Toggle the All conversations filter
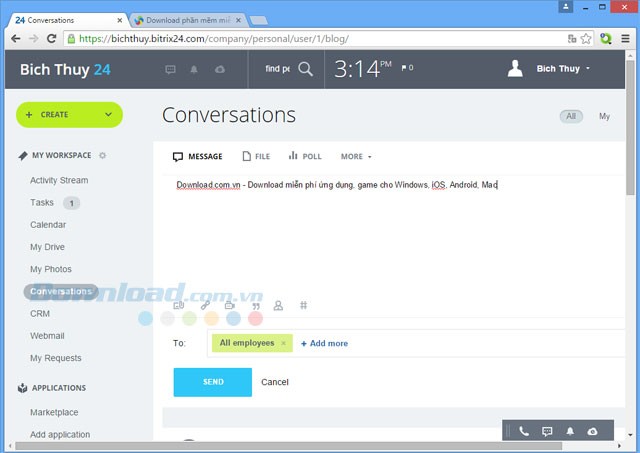 (571, 116)
